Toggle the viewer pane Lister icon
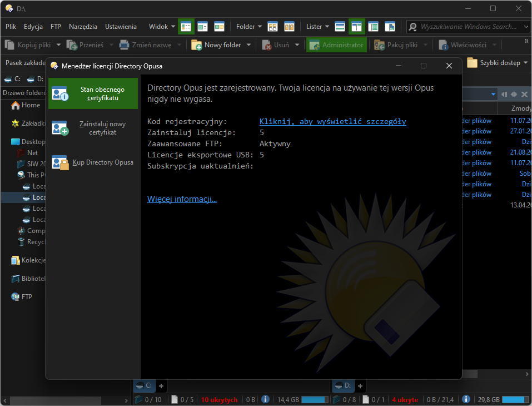The height and width of the screenshot is (406, 532). 390,27
